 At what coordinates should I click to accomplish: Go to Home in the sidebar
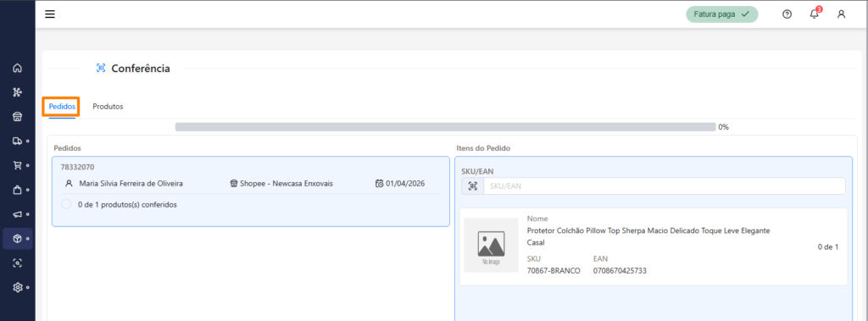click(x=17, y=68)
